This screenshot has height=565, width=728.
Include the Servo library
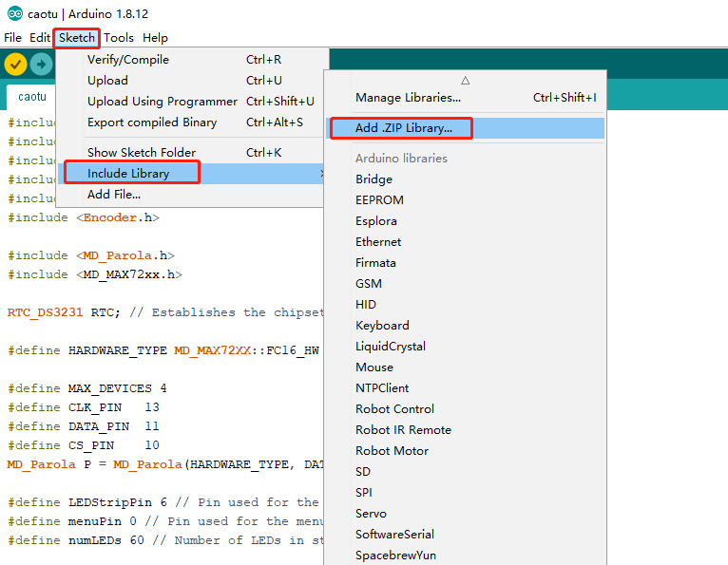point(465,513)
